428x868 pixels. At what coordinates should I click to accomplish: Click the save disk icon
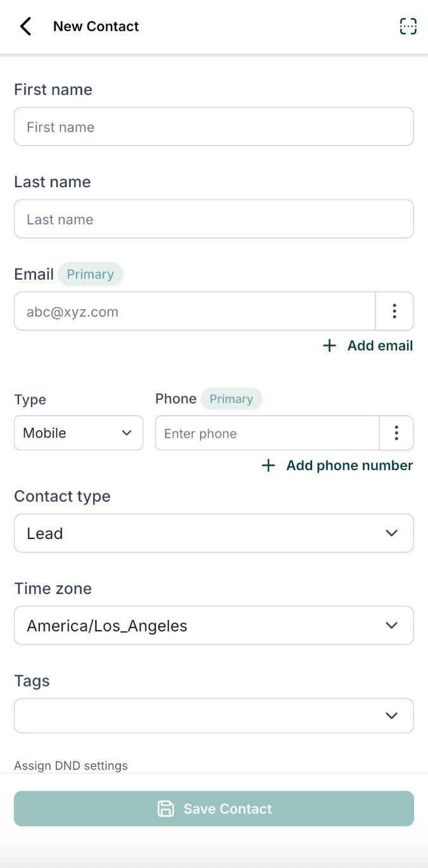click(x=166, y=809)
